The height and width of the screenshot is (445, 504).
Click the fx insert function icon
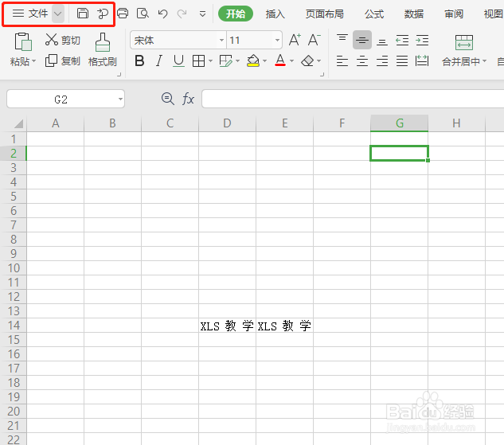point(188,99)
